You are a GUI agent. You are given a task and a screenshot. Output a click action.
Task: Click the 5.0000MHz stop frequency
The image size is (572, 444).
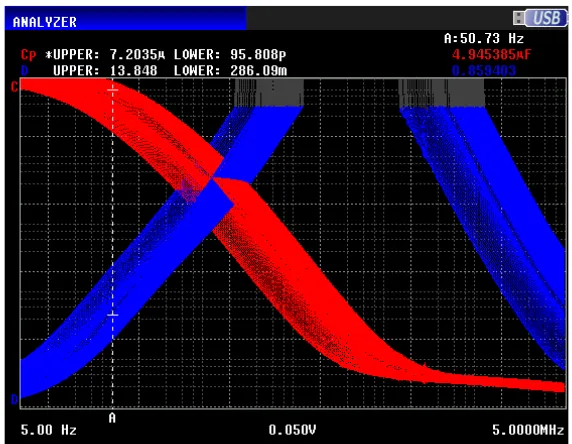pyautogui.click(x=528, y=430)
